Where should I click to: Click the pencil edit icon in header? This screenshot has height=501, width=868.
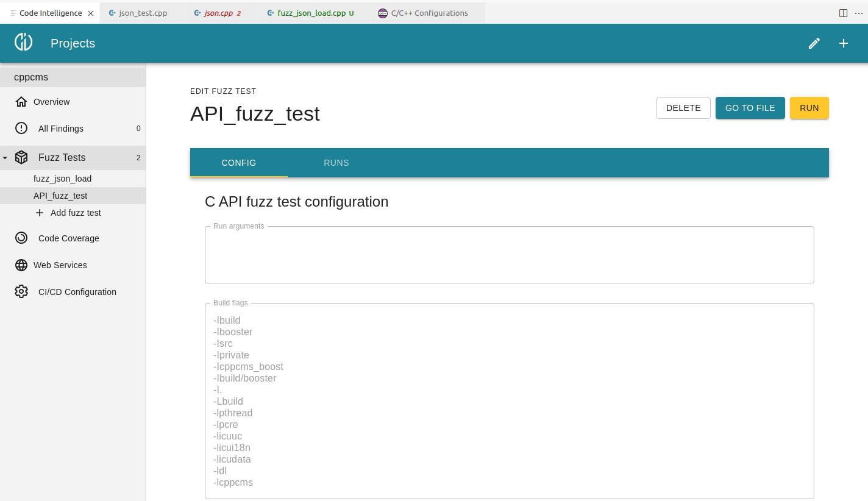coord(814,43)
